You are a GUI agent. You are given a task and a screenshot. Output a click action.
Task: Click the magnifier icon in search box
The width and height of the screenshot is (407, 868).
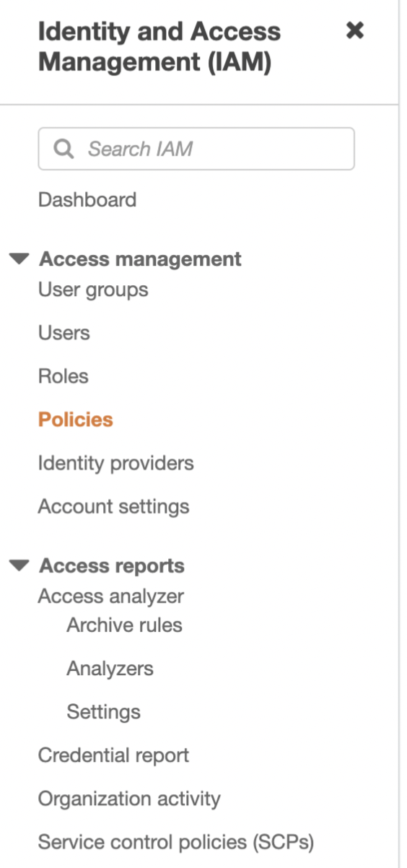(x=64, y=149)
